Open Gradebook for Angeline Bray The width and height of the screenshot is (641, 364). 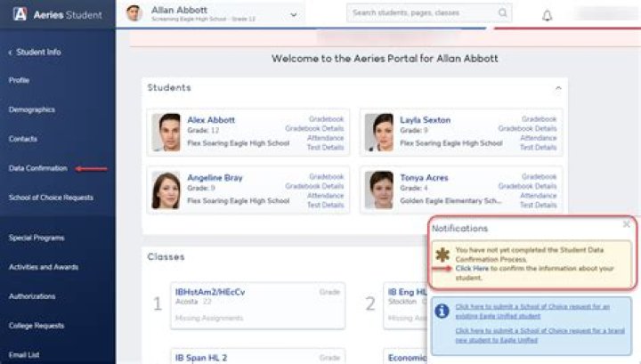(326, 176)
